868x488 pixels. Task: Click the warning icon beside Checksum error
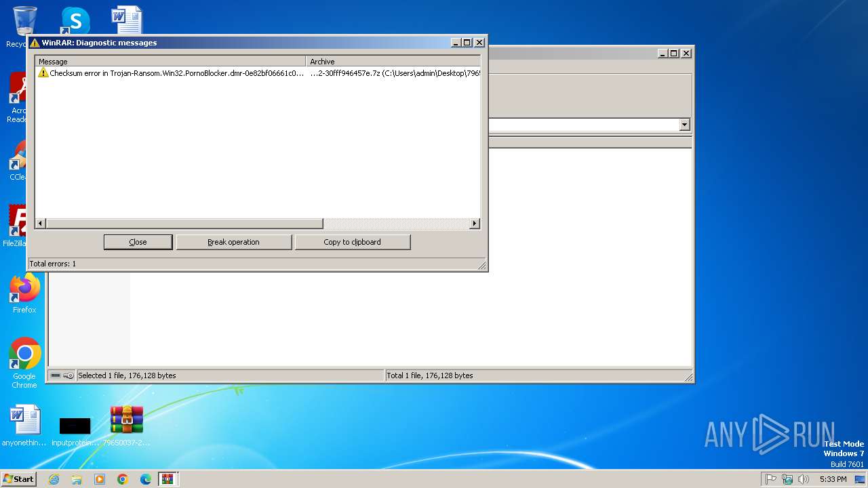43,73
